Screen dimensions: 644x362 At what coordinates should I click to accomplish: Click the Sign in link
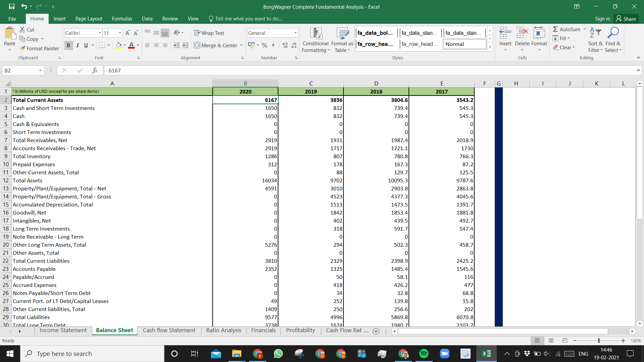point(602,19)
